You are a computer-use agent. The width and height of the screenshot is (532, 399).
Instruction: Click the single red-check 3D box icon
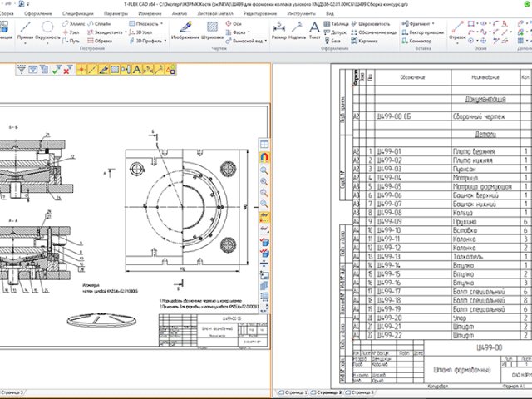(264, 242)
